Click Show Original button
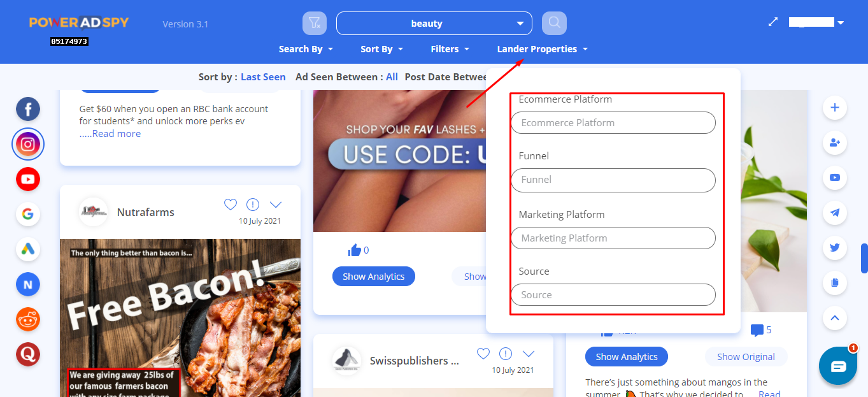This screenshot has width=868, height=397. pyautogui.click(x=746, y=357)
